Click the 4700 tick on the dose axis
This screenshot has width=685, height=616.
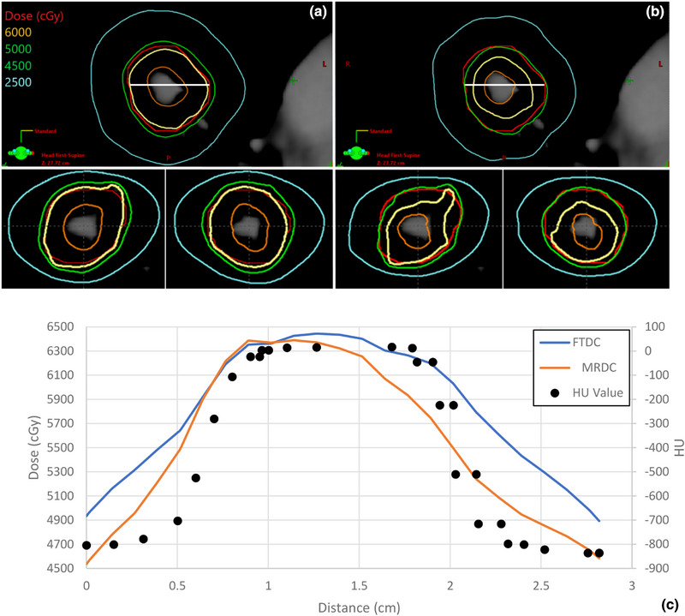[61, 544]
